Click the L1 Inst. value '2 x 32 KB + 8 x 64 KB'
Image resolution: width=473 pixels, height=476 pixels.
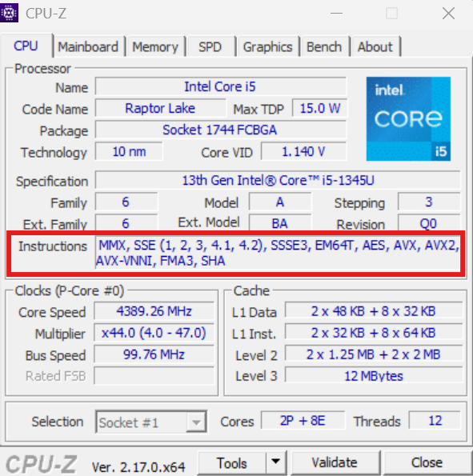tap(374, 333)
